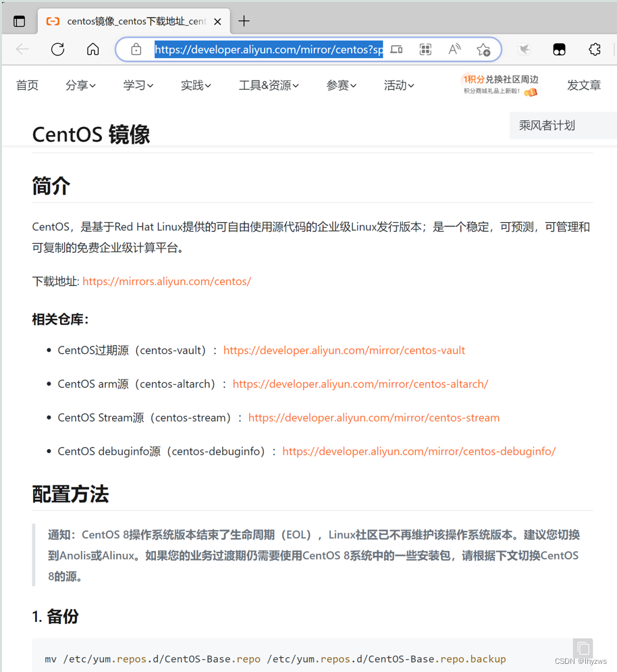Expand the 参赛 dropdown menu
Viewport: 617px width, 672px height.
tap(341, 85)
